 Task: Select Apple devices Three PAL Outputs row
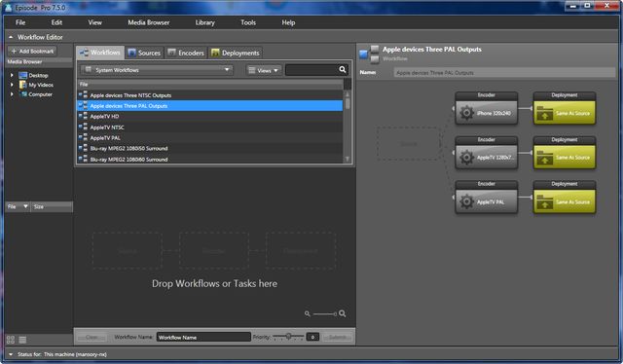[x=210, y=106]
